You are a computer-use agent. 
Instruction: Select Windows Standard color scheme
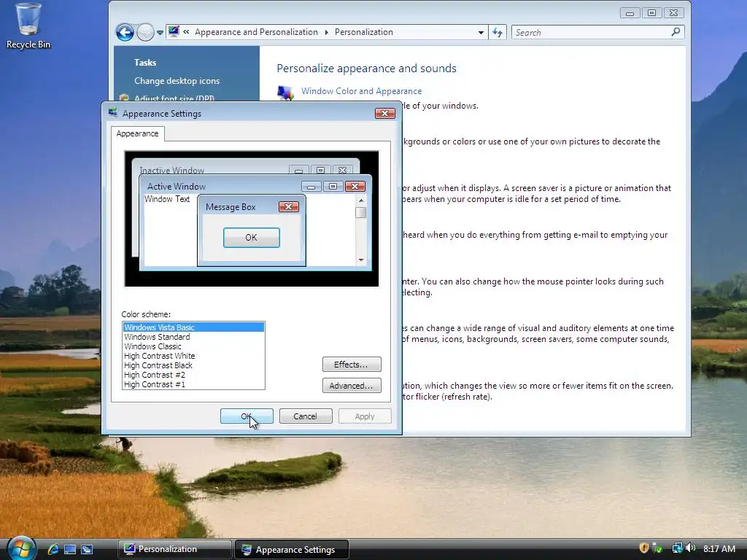pyautogui.click(x=193, y=337)
